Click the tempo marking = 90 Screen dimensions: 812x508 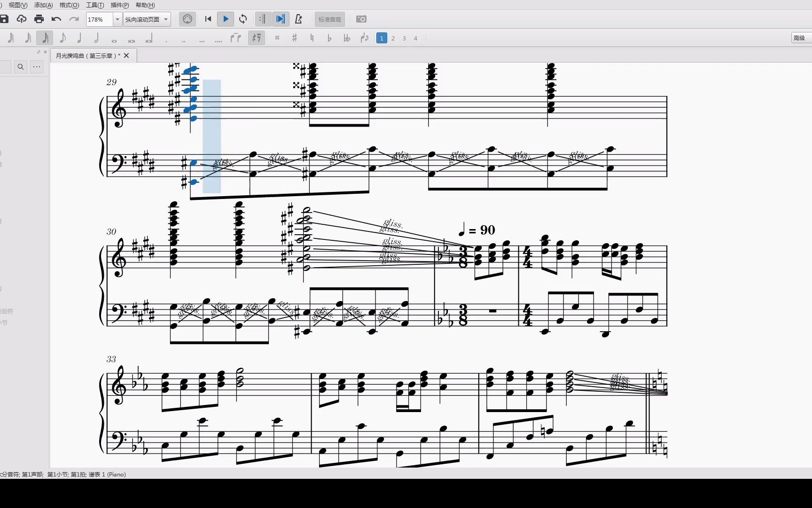[476, 230]
